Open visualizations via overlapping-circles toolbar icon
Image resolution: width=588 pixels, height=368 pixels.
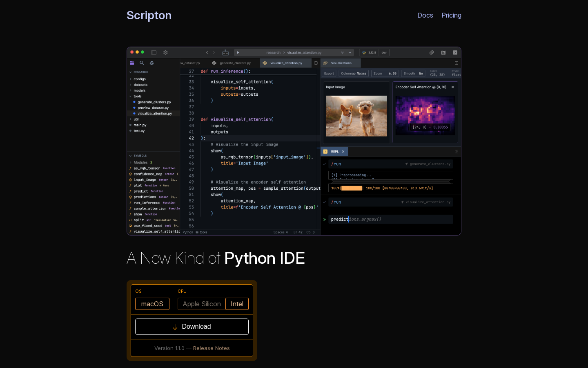point(432,52)
